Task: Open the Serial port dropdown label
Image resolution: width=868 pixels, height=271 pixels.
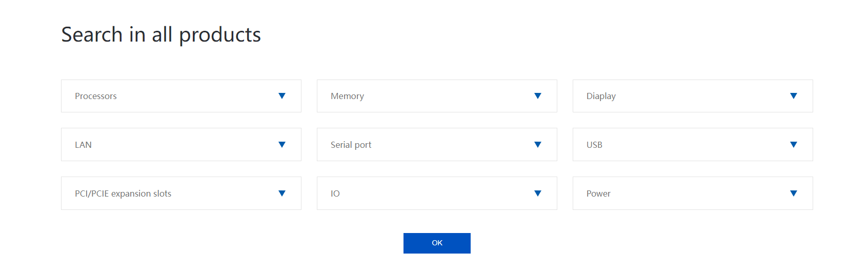Action: point(351,145)
